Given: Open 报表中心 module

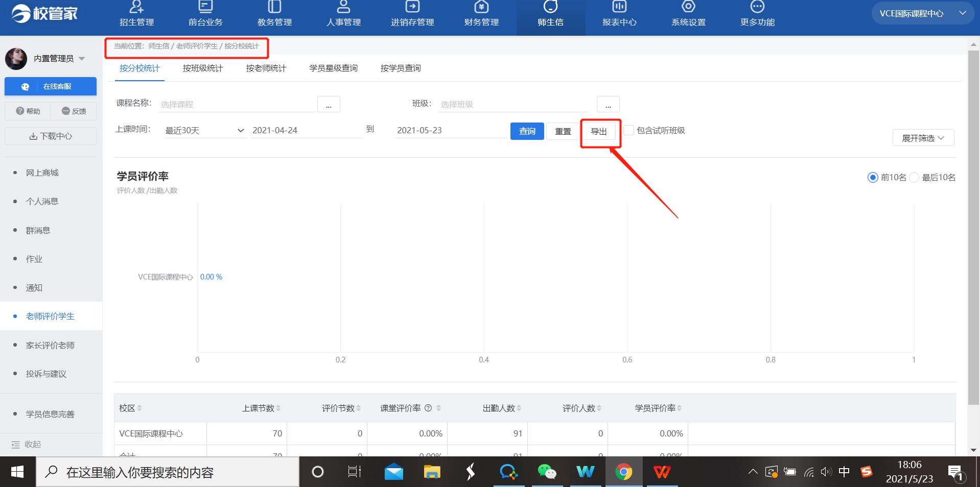Looking at the screenshot, I should point(619,14).
